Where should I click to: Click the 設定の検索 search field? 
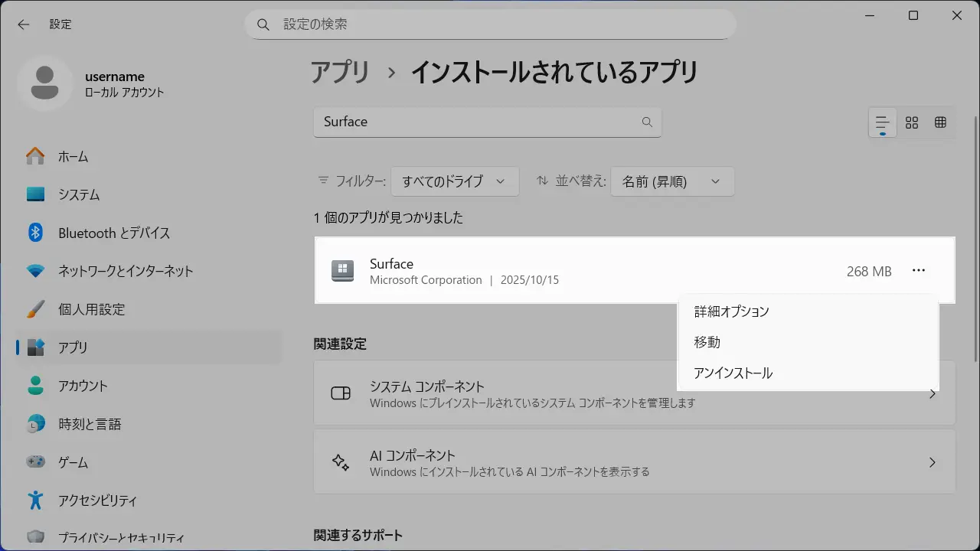coord(490,24)
